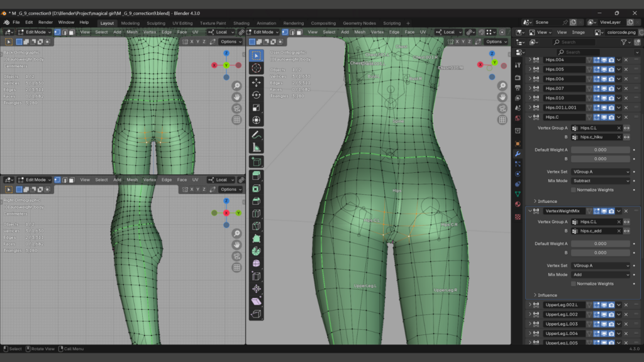Screen dimensions: 644x362
Task: Adjust Default Weight A field in Hips.C modifier
Action: pyautogui.click(x=600, y=150)
